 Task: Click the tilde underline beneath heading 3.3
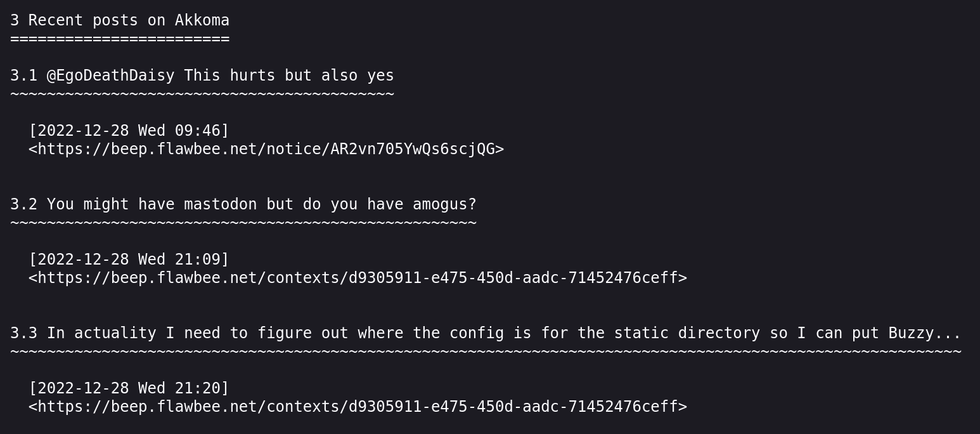tap(485, 352)
